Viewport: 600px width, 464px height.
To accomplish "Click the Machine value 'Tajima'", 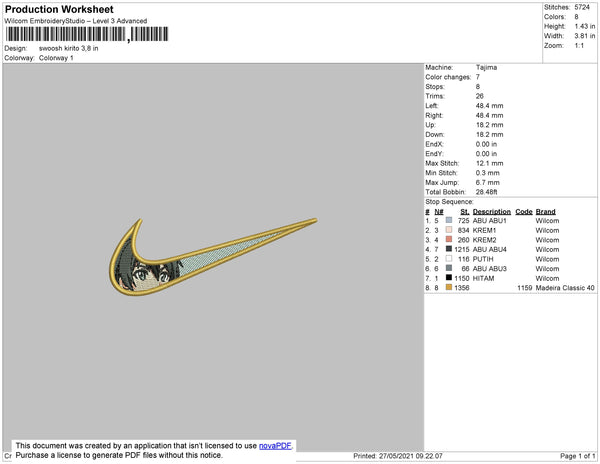I will pos(486,67).
